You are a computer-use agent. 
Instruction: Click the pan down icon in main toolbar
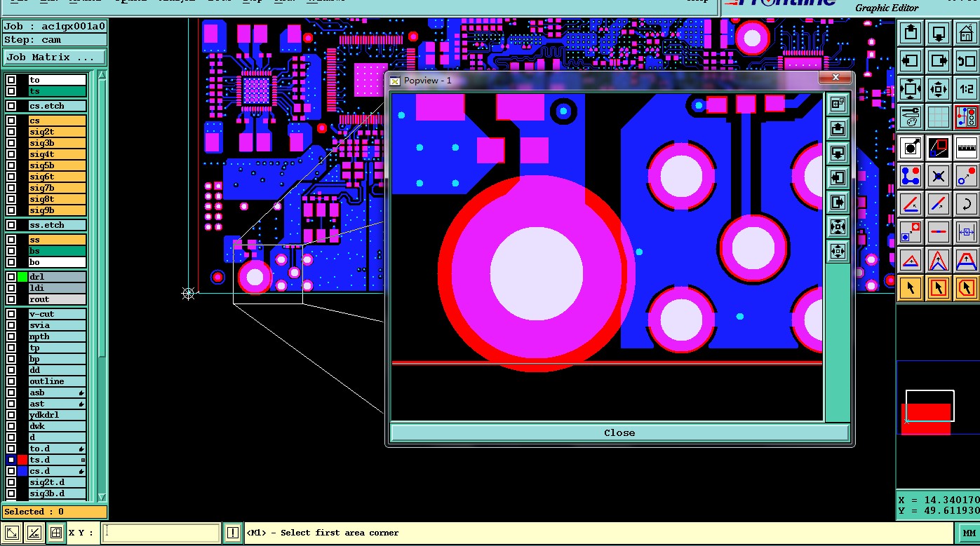tap(939, 33)
